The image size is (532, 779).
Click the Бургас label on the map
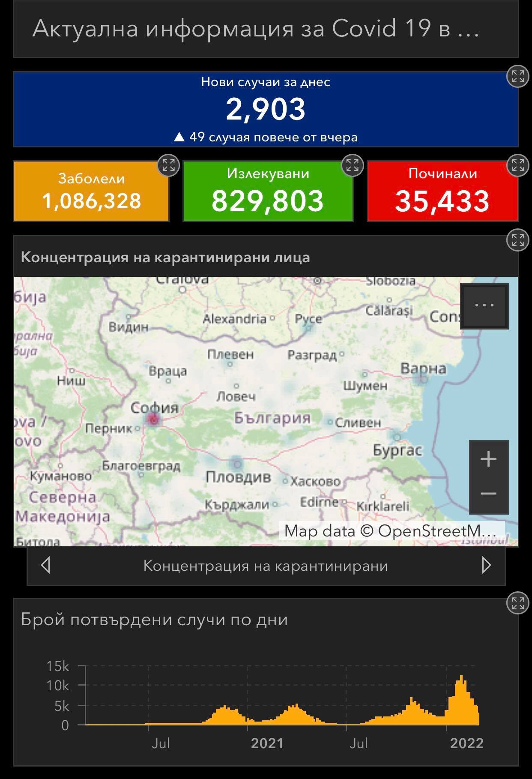point(398,450)
